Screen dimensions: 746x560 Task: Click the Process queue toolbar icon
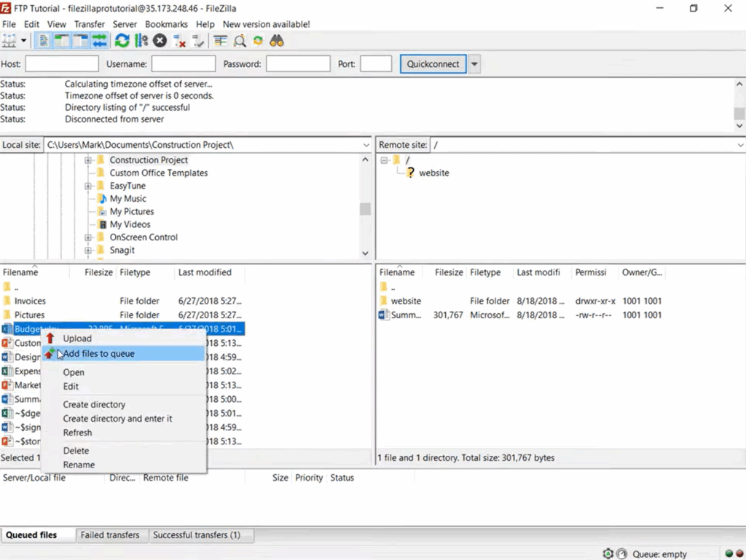(x=141, y=41)
